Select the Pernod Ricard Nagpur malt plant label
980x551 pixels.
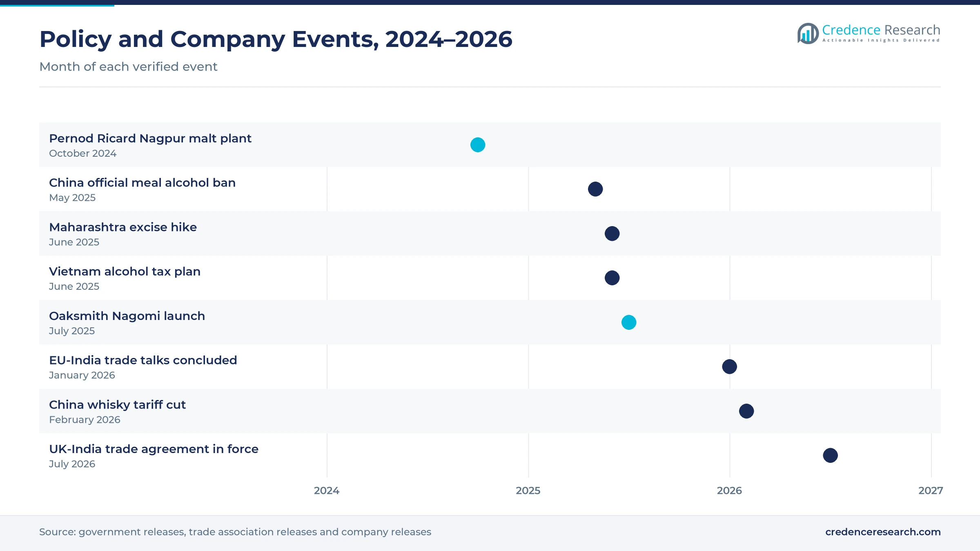(x=150, y=138)
